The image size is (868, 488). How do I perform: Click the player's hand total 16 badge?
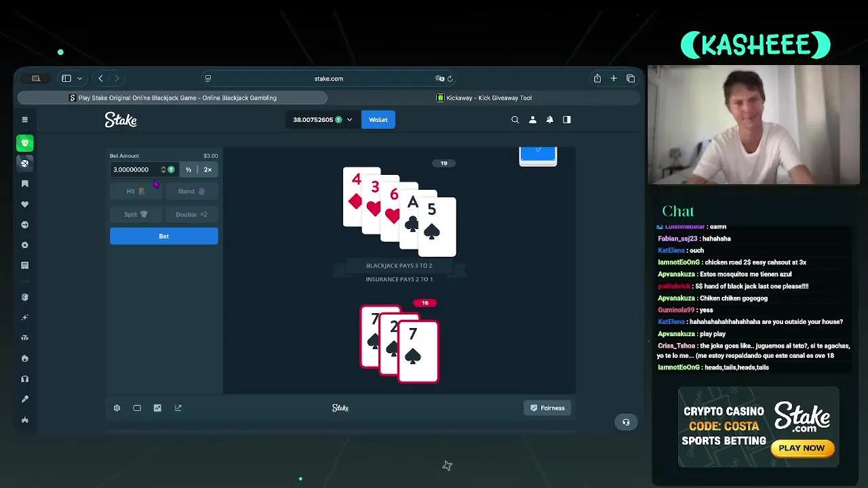[425, 303]
